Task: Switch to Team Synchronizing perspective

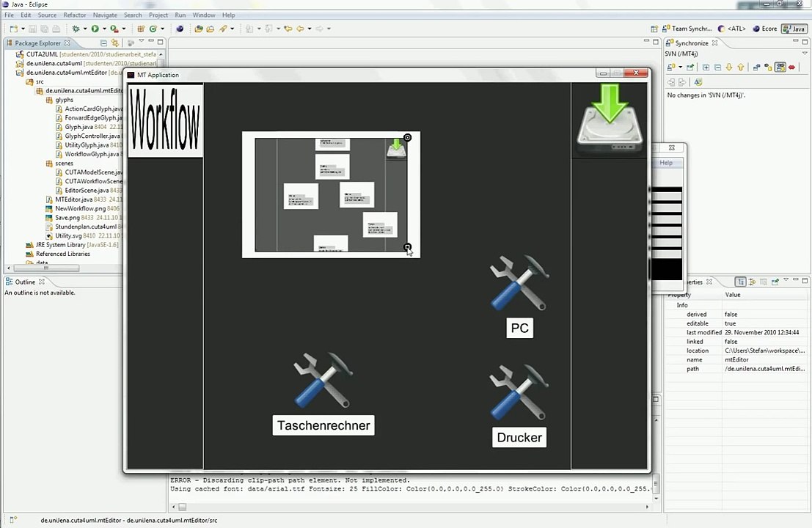Action: 687,29
